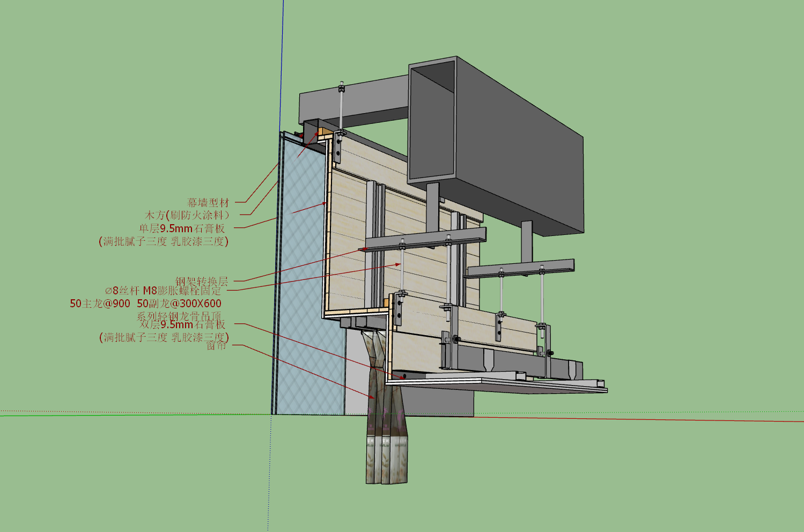Select the 双层9.5mm石膏板 annotation
Image resolution: width=804 pixels, height=532 pixels.
click(182, 324)
